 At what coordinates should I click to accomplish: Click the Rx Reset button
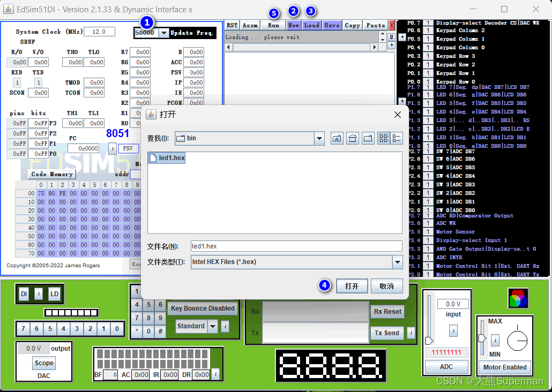coord(387,312)
